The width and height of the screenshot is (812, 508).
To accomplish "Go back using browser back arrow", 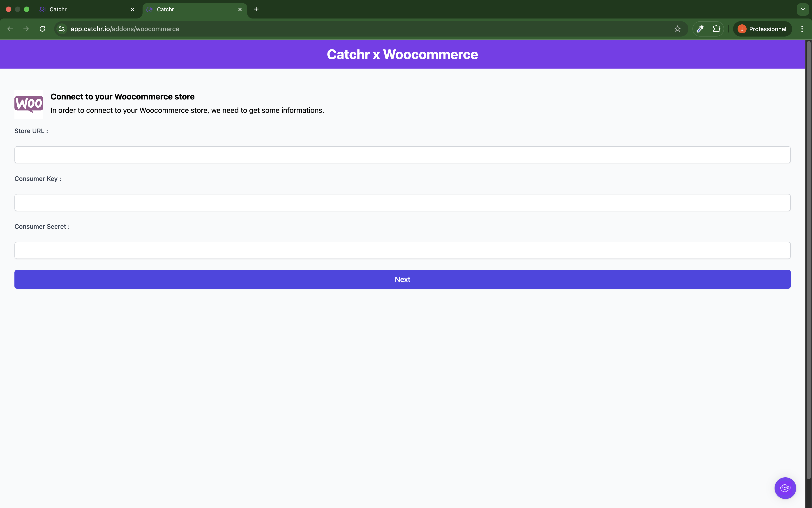I will click(x=10, y=29).
